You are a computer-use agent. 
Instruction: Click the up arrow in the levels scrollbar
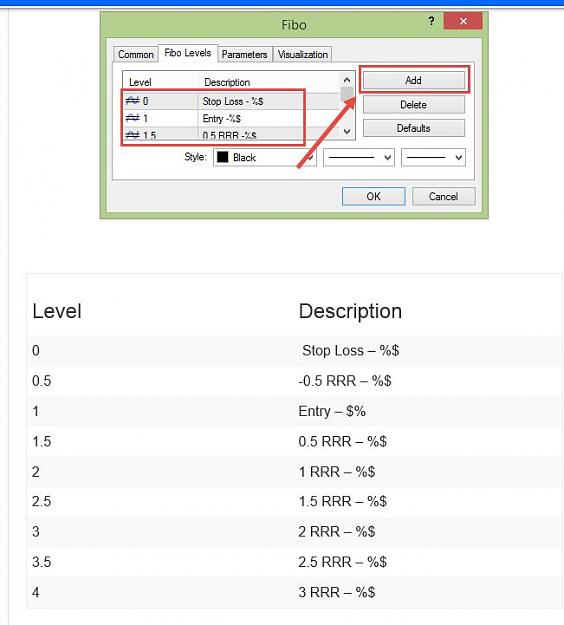[x=347, y=80]
